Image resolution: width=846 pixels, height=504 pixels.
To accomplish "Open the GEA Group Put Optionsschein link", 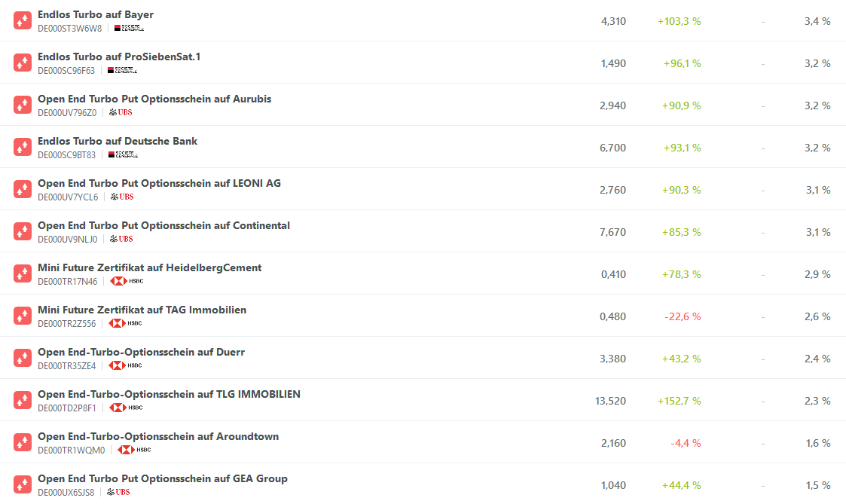I will coord(163,478).
